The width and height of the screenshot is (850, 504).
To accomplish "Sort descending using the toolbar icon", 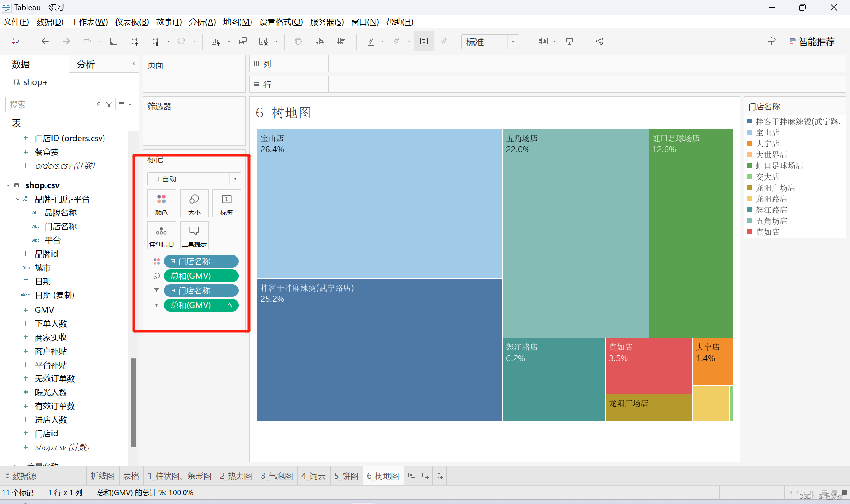I will click(341, 41).
